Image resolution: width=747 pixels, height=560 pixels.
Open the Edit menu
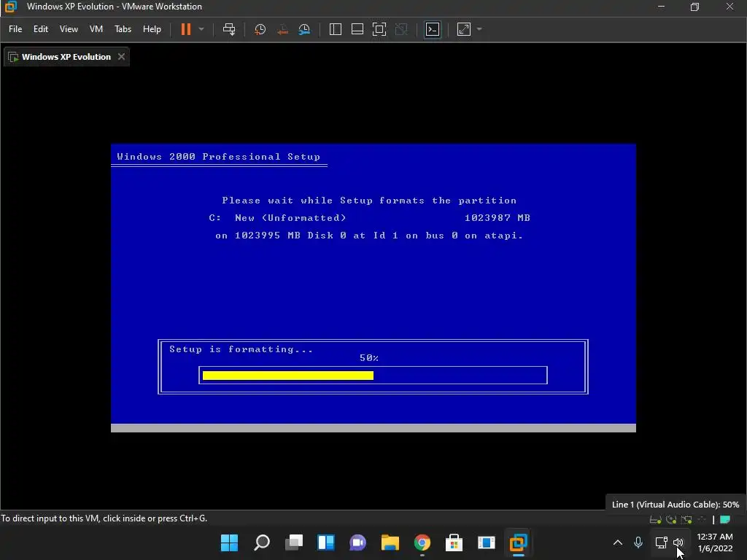point(41,29)
